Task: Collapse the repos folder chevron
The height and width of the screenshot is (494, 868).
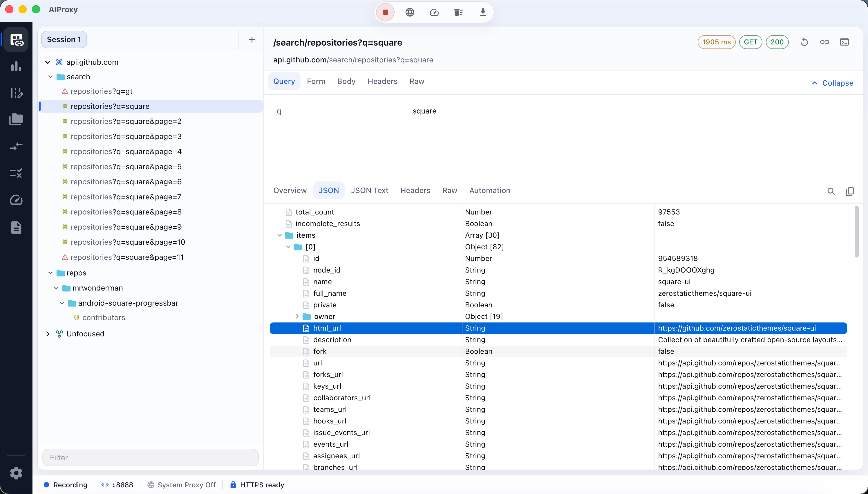Action: [50, 273]
